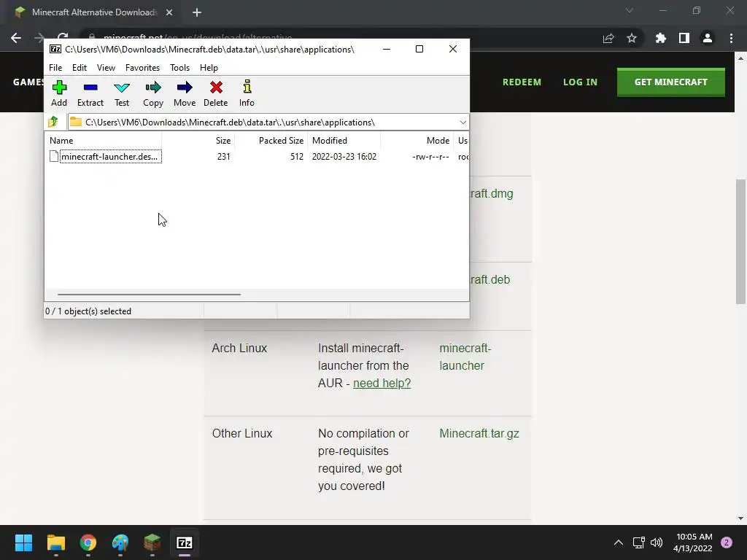
Task: Open the Chrome tab search chevron
Action: [630, 10]
